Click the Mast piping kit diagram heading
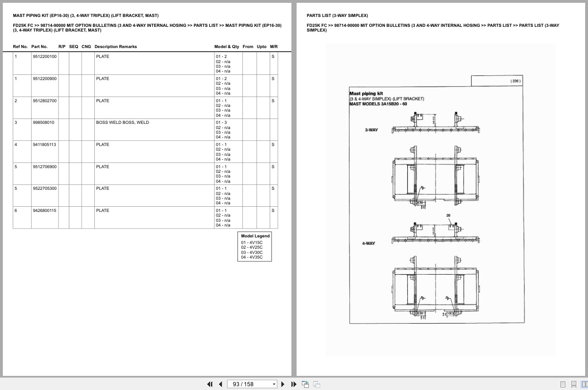This screenshot has width=588, height=390. click(366, 94)
